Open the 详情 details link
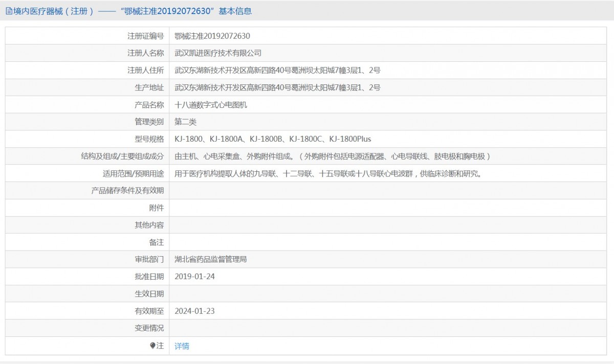This screenshot has height=364, width=614. tap(182, 346)
